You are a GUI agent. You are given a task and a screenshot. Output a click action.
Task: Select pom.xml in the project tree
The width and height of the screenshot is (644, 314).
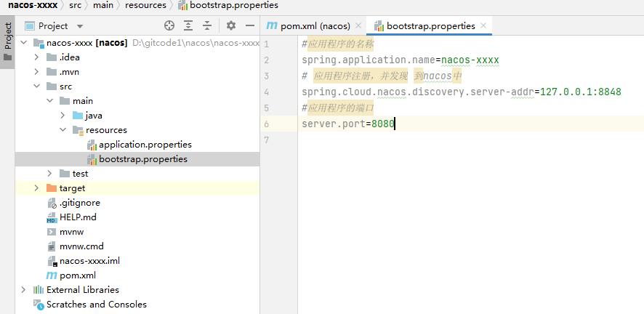point(78,275)
